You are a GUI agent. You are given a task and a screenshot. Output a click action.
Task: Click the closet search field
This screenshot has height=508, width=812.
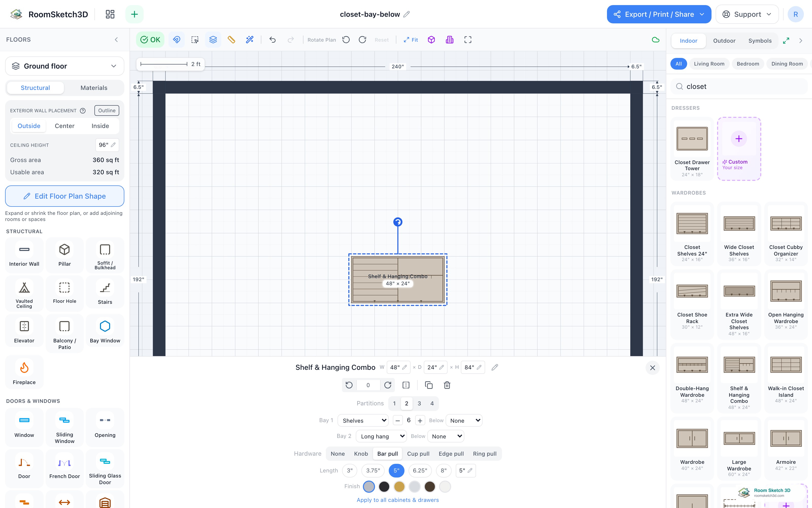pos(739,87)
